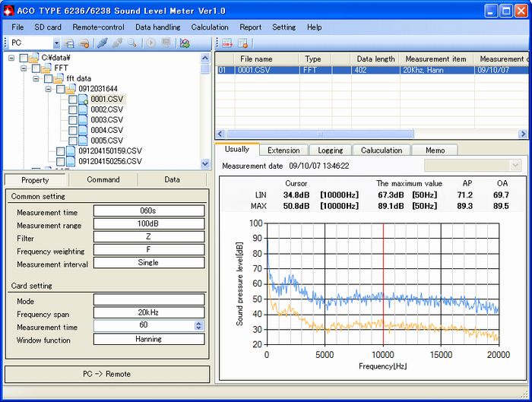The image size is (532, 402).
Task: Open the PC source dropdown
Action: tap(56, 43)
